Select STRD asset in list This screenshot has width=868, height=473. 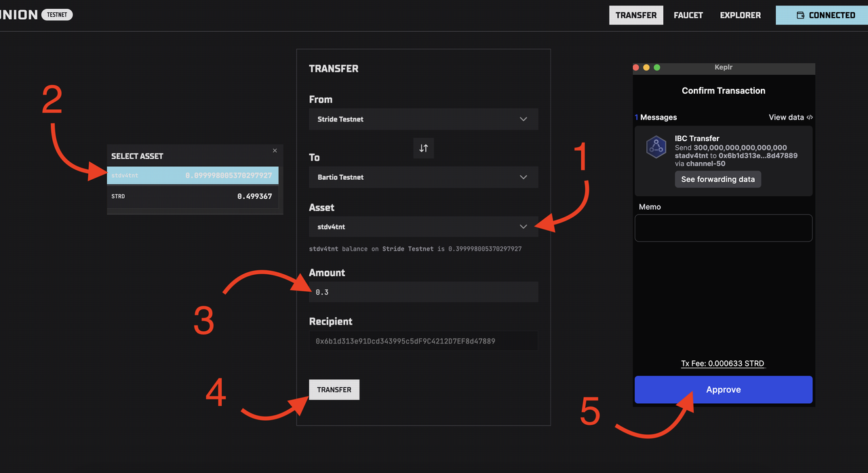coord(193,196)
